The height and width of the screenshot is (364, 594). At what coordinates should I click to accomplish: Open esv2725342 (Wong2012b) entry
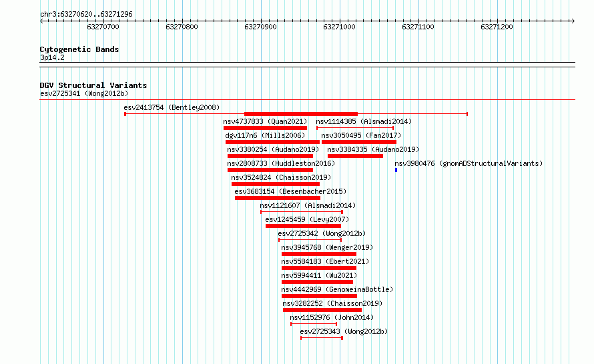(x=322, y=233)
